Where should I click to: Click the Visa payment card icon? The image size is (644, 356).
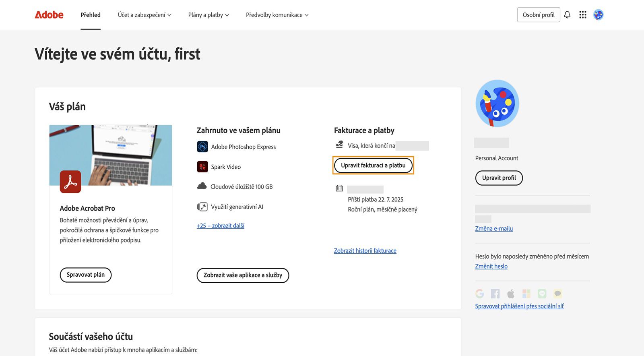[339, 145]
